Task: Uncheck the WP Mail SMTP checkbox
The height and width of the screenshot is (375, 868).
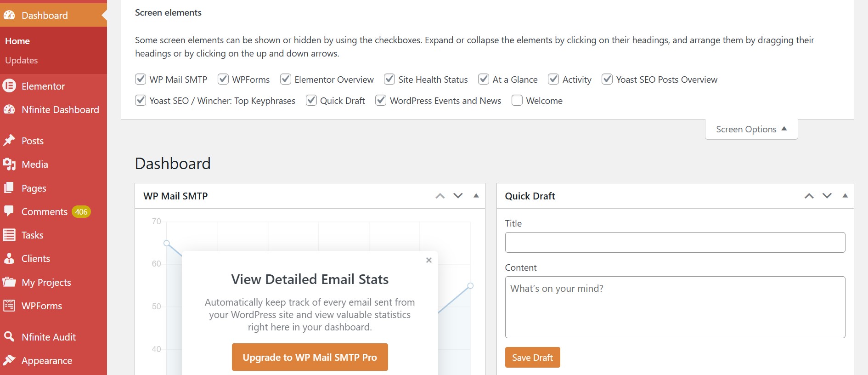Action: [141, 79]
